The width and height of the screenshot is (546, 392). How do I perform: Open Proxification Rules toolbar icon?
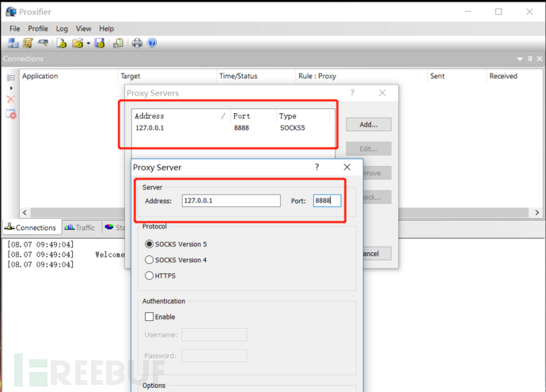(28, 43)
